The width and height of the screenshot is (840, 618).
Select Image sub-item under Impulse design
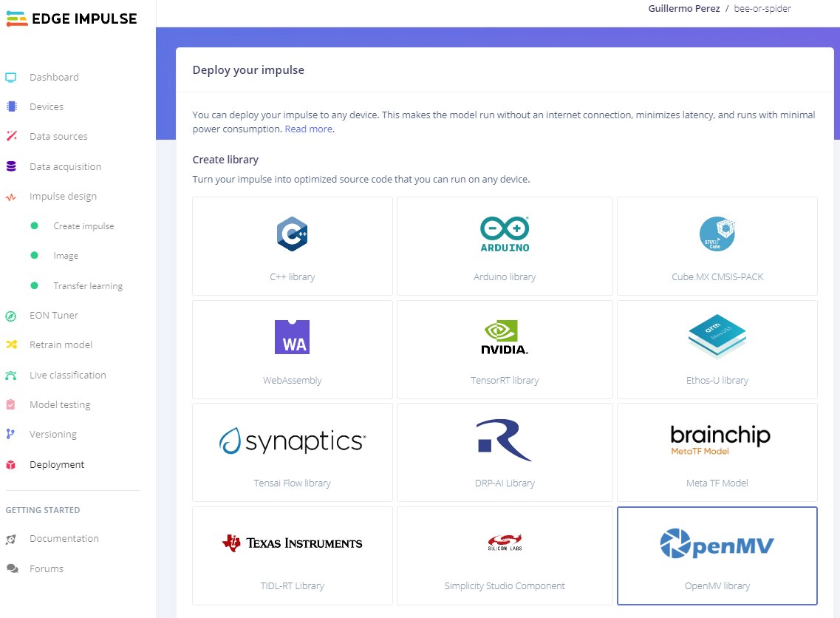tap(66, 257)
